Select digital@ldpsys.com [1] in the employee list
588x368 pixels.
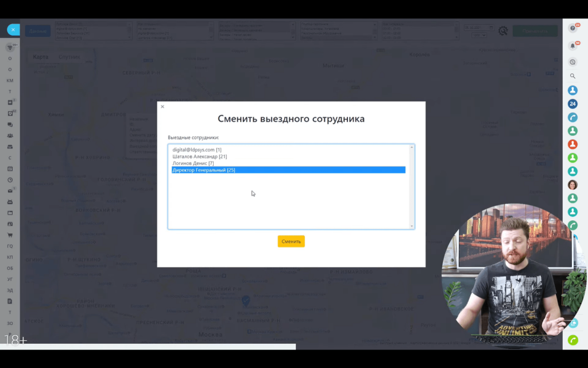[288, 150]
